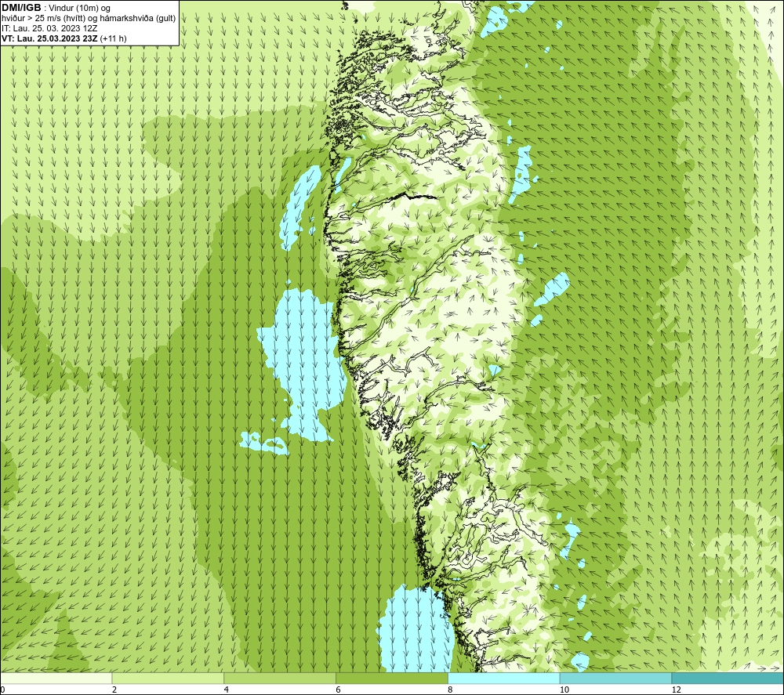Click the legend value label '12'
The width and height of the screenshot is (784, 695).
677,690
